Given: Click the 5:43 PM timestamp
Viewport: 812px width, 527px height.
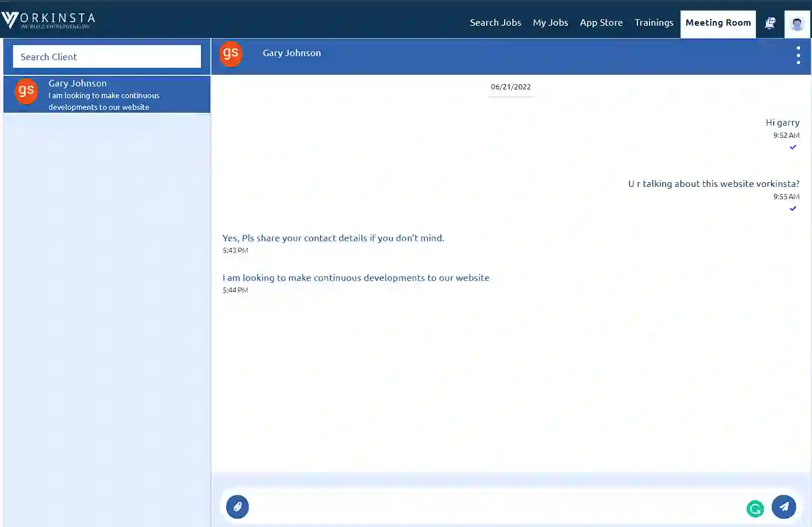Looking at the screenshot, I should 235,251.
